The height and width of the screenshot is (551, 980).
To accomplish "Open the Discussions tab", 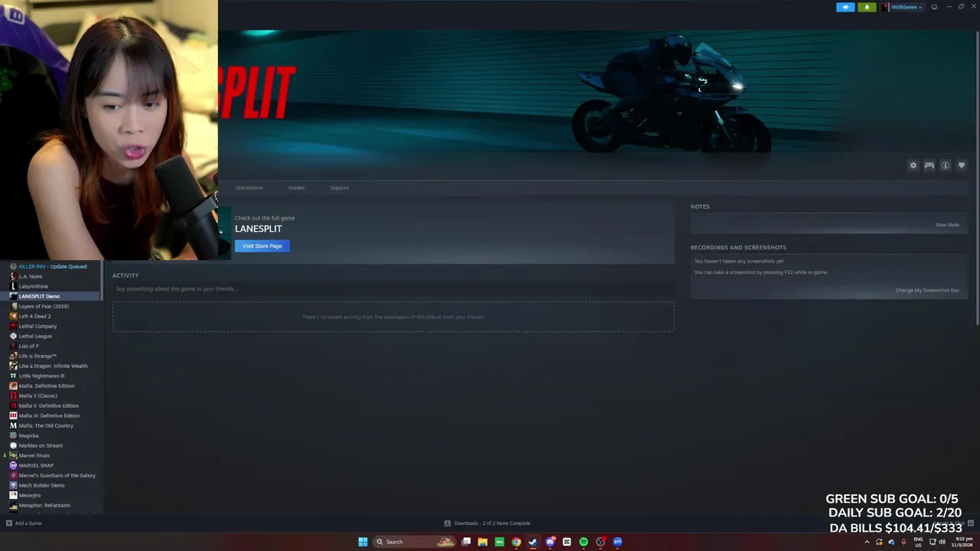I will (249, 187).
